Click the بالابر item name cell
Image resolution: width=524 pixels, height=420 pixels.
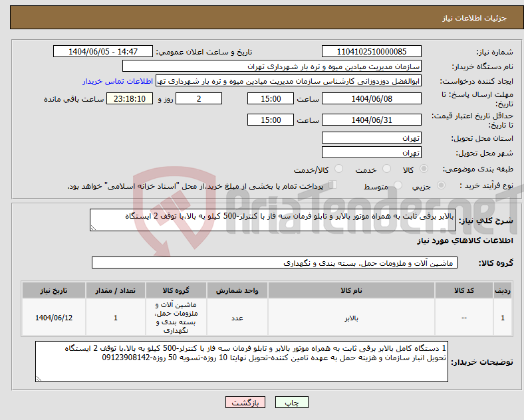(x=351, y=318)
